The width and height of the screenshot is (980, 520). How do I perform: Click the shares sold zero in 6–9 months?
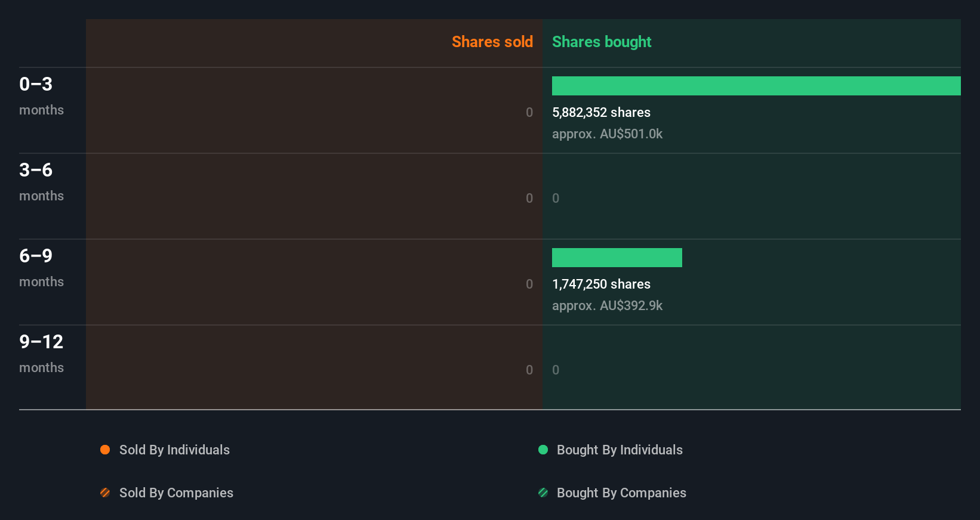(x=529, y=284)
